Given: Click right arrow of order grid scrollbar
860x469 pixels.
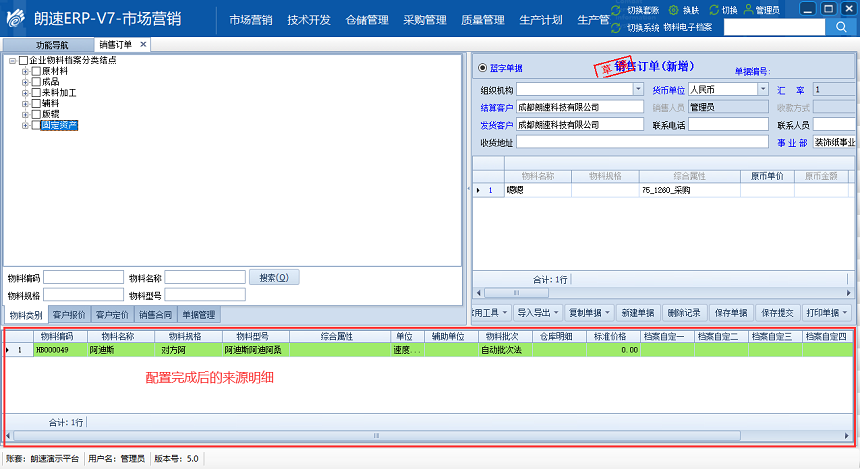Looking at the screenshot, I should click(x=848, y=293).
